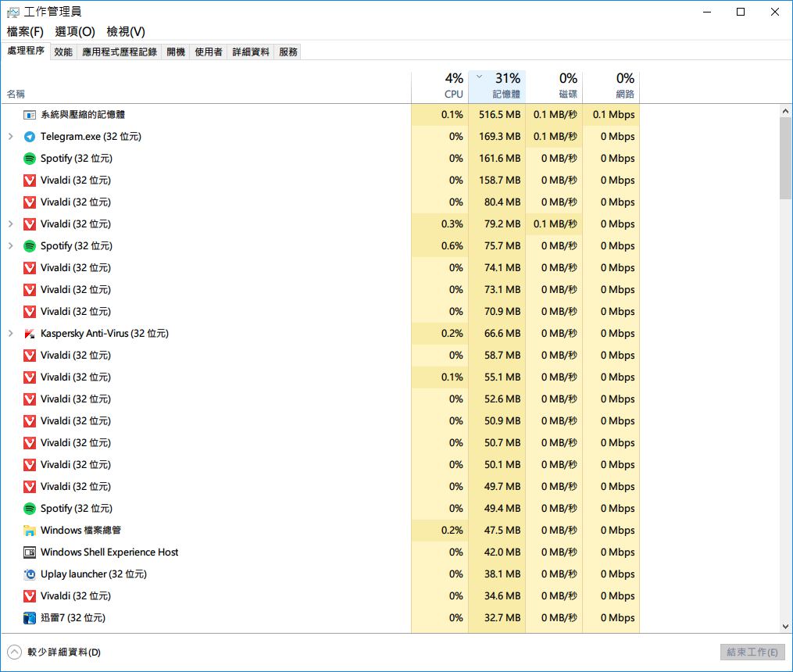Sort by the 網路 column header
Viewport: 793px width, 672px height.
click(x=612, y=87)
